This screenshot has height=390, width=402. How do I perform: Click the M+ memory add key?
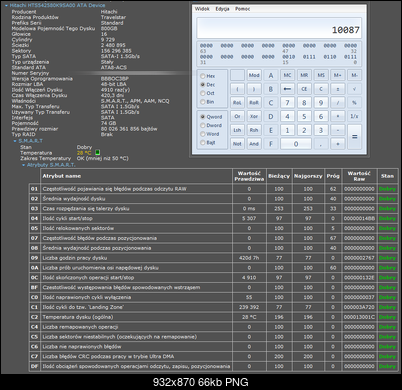tap(338, 75)
